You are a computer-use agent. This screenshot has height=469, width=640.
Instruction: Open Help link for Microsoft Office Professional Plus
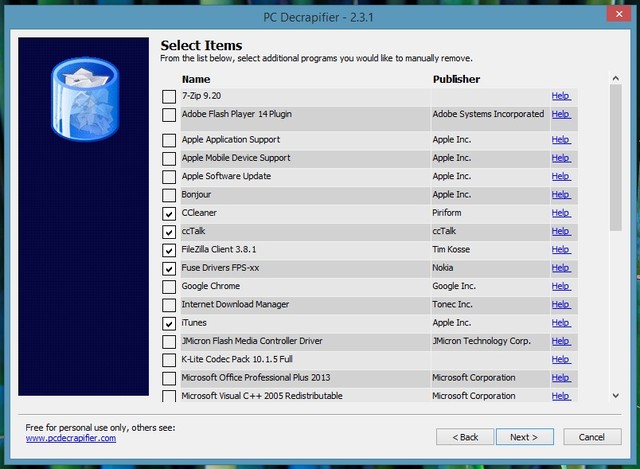561,378
